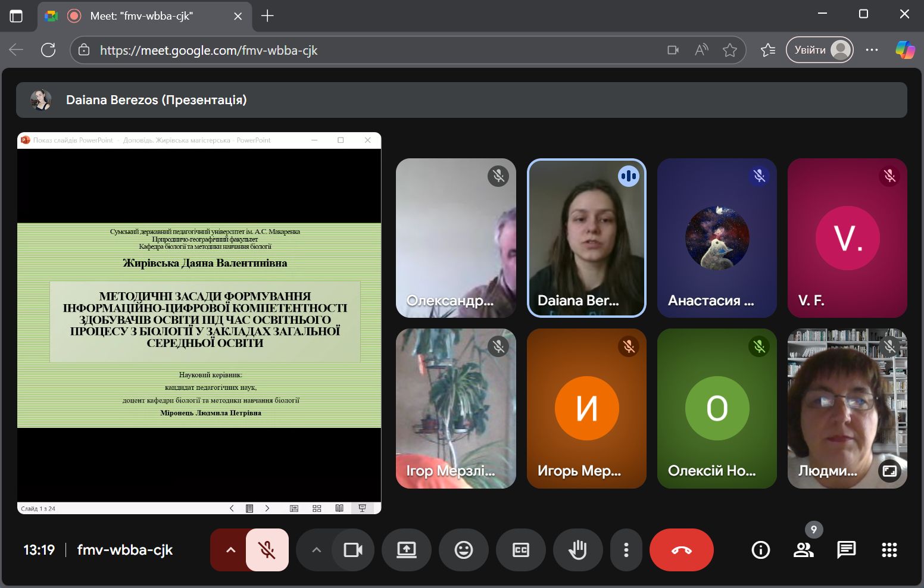924x588 pixels.
Task: Unmute your microphone
Action: tap(267, 550)
